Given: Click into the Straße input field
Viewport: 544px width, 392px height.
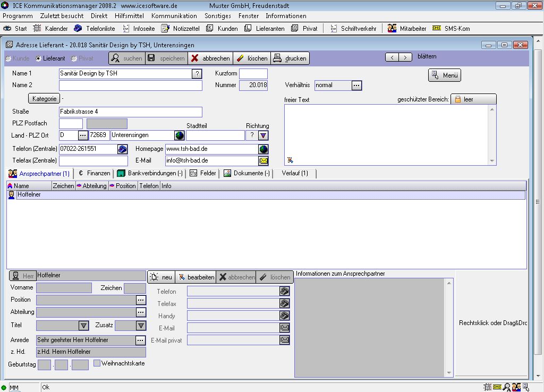Looking at the screenshot, I should point(130,112).
